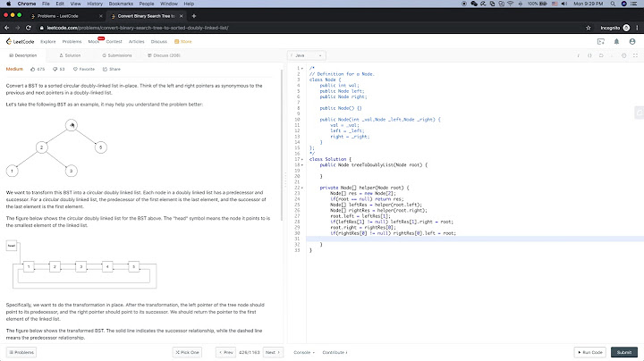Screen dimensions: 644x361
Task: Open the user profile avatar menu
Action: point(632,41)
